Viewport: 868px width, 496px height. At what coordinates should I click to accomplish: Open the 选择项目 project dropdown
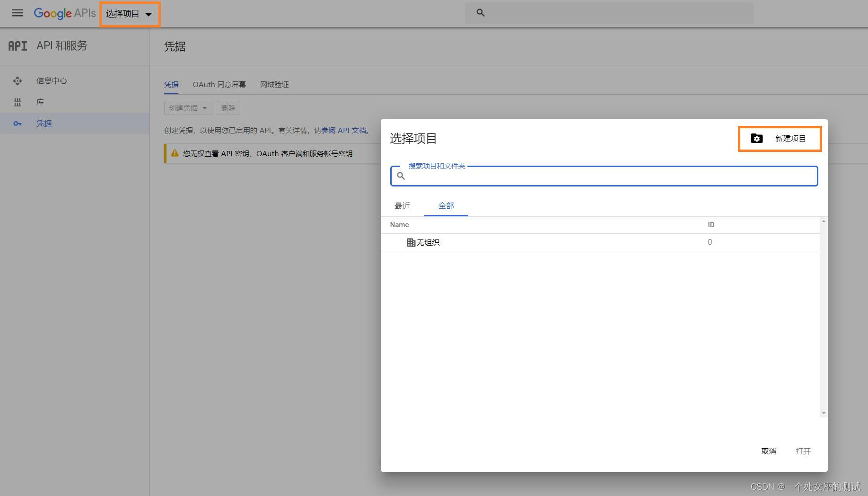pos(129,14)
